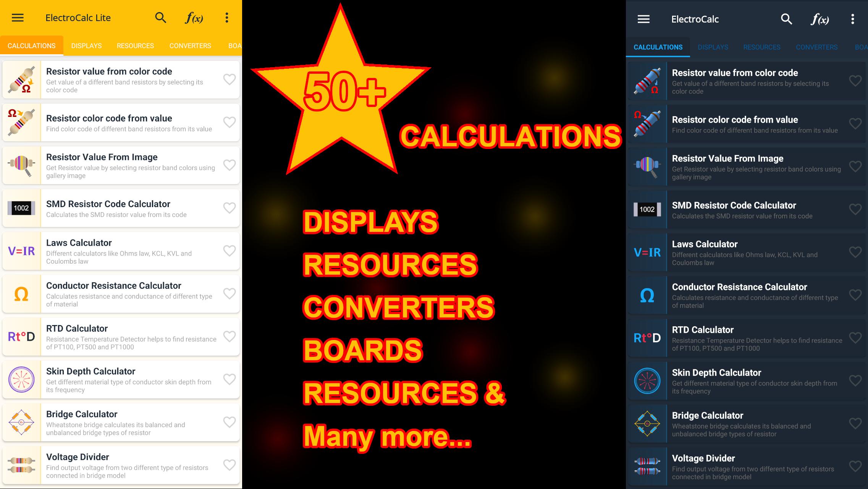Tap f(x) function icon in dark ElectroCalc
Image resolution: width=868 pixels, height=489 pixels.
(820, 19)
